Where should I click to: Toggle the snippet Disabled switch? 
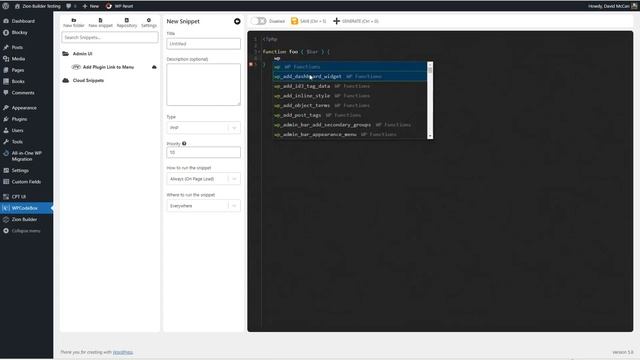point(258,21)
